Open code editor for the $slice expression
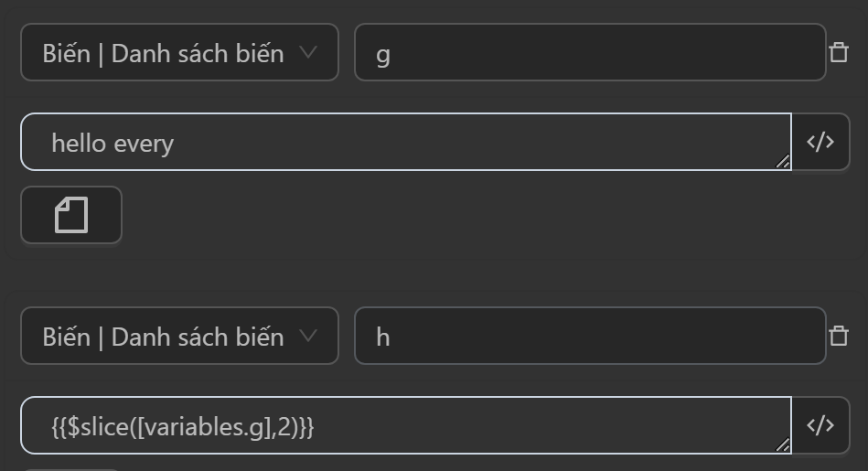Image resolution: width=868 pixels, height=471 pixels. tap(820, 425)
